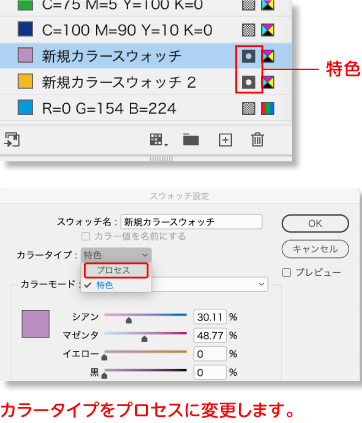The width and height of the screenshot is (362, 423).
Task: Toggle the プレビュー checkbox
Action: click(286, 272)
